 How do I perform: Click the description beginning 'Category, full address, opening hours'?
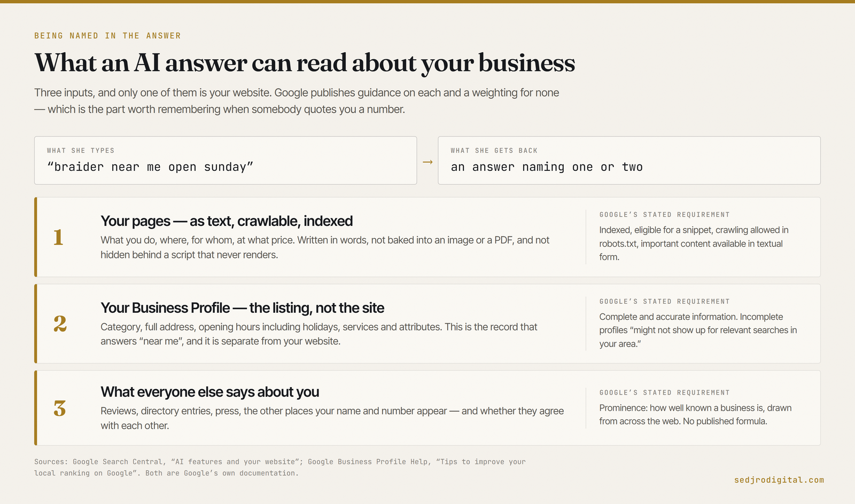(319, 334)
